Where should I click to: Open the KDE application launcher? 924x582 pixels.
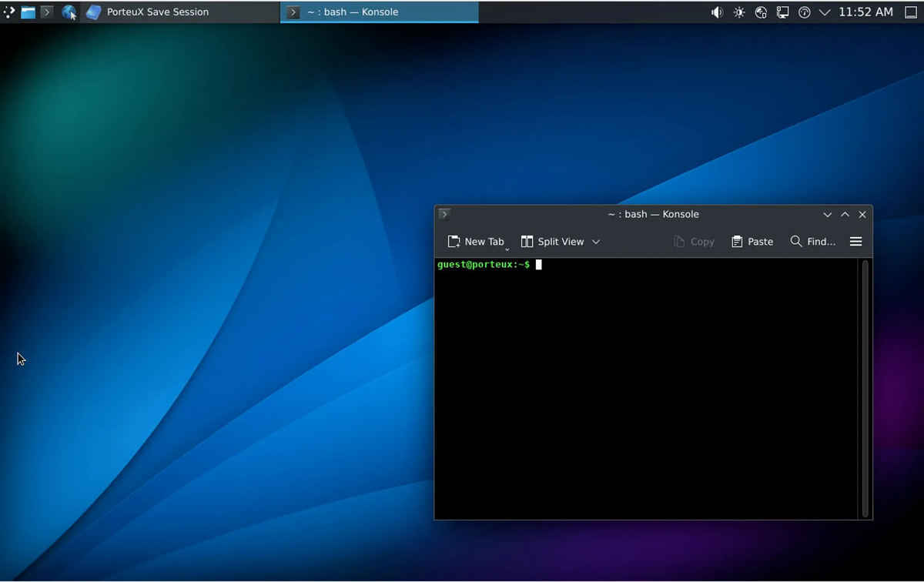click(9, 12)
